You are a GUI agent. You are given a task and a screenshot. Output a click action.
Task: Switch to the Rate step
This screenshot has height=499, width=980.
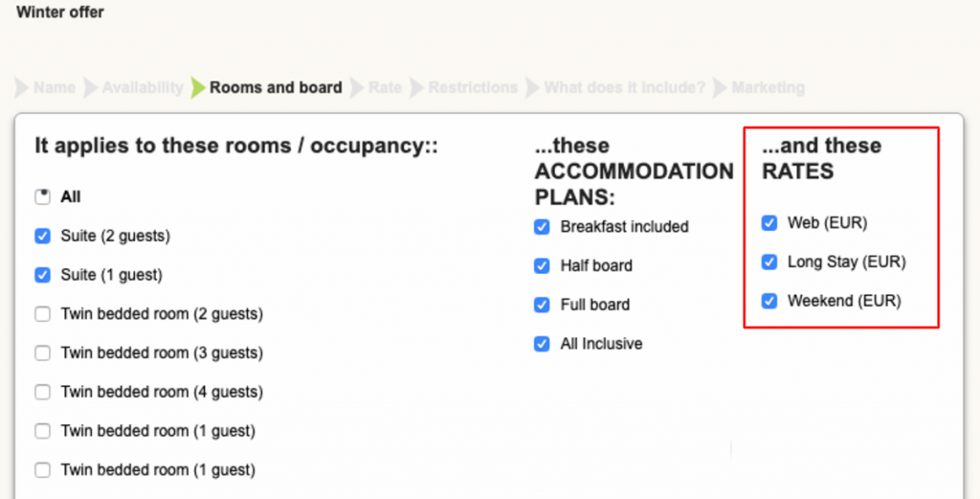(x=385, y=88)
